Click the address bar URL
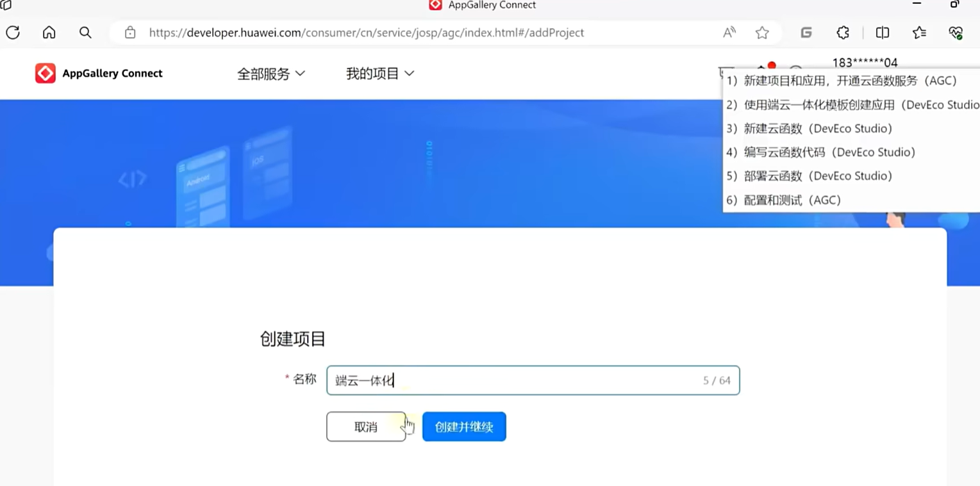The width and height of the screenshot is (980, 486). (366, 33)
